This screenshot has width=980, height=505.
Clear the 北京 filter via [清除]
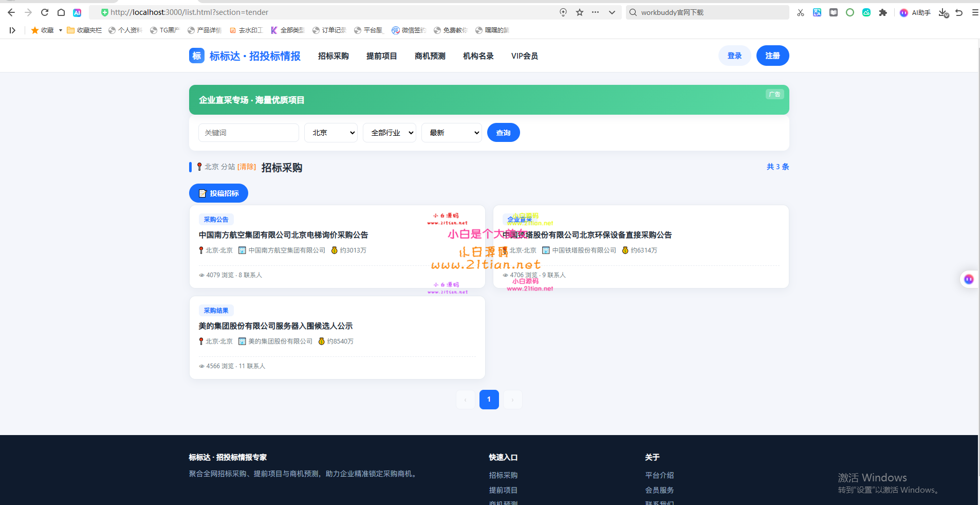(247, 167)
